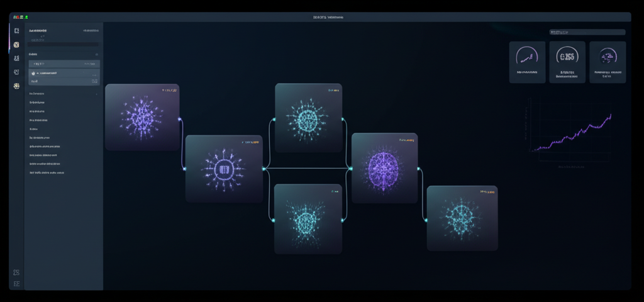This screenshot has width=644, height=302.
Task: Open the gauge card with the rising trend line
Action: click(x=528, y=62)
